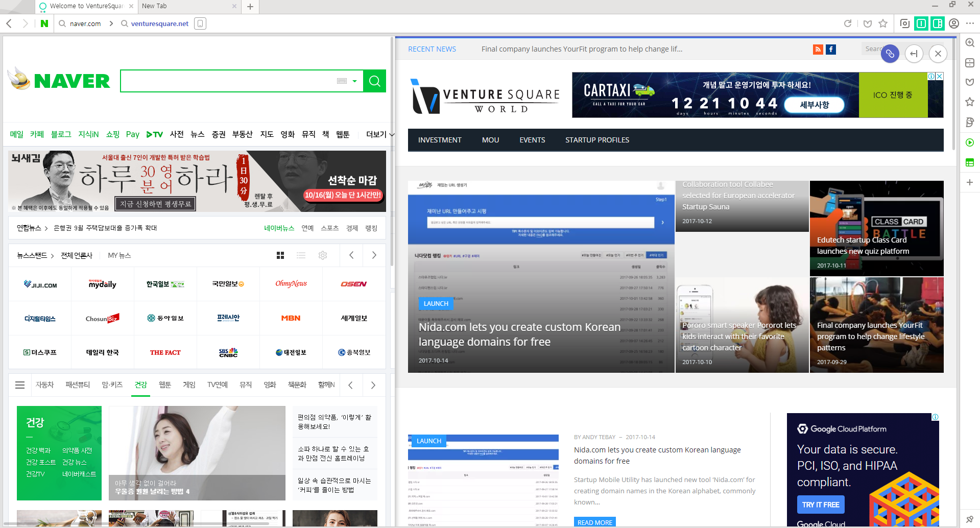Open the Whale screen capture tool

coord(904,23)
